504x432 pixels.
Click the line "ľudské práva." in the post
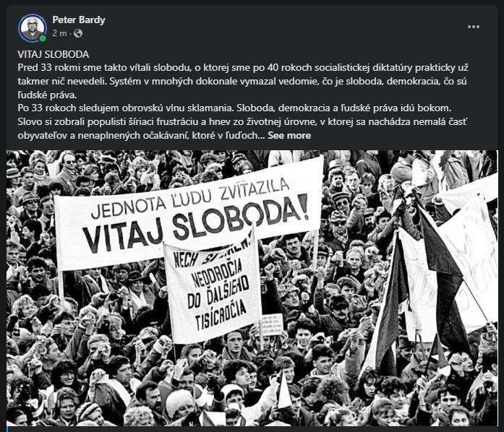(x=47, y=95)
